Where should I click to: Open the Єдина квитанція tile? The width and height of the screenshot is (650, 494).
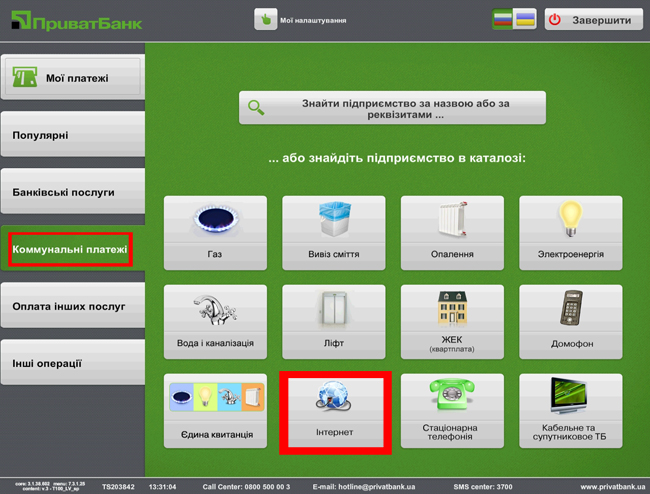[x=215, y=411]
